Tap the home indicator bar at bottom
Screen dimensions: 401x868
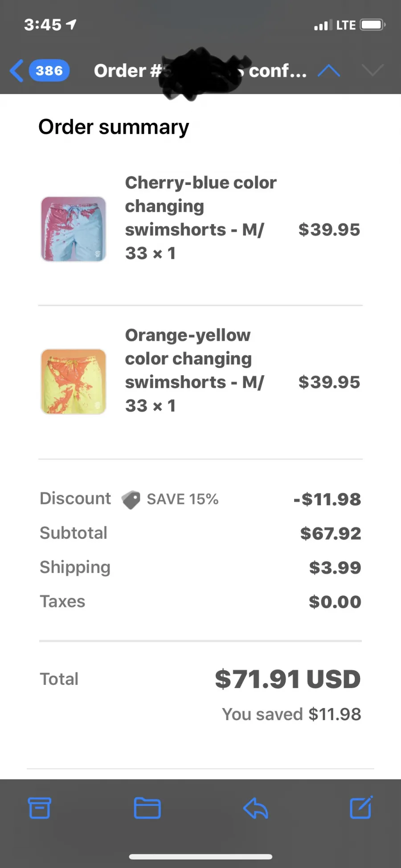tap(200, 857)
